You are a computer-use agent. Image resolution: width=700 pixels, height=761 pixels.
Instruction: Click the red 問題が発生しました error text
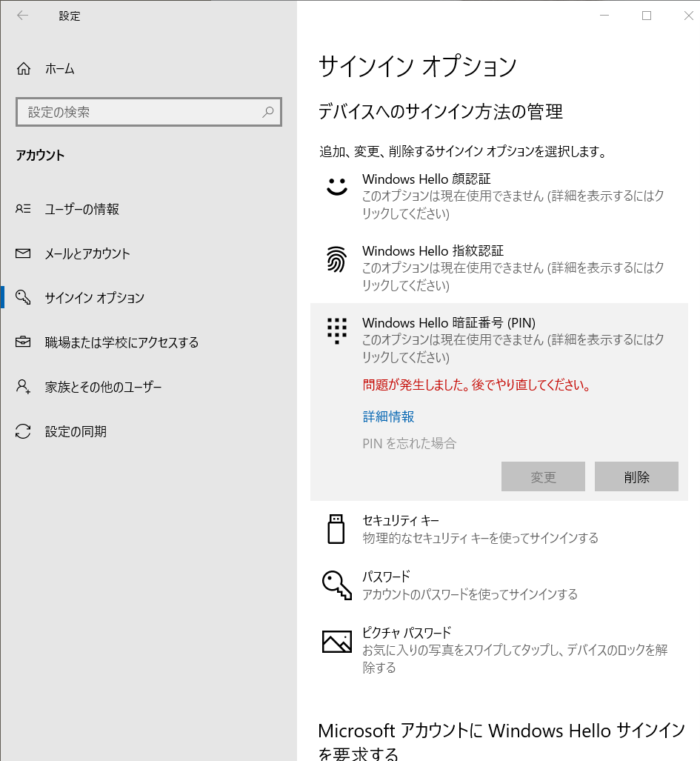477,385
